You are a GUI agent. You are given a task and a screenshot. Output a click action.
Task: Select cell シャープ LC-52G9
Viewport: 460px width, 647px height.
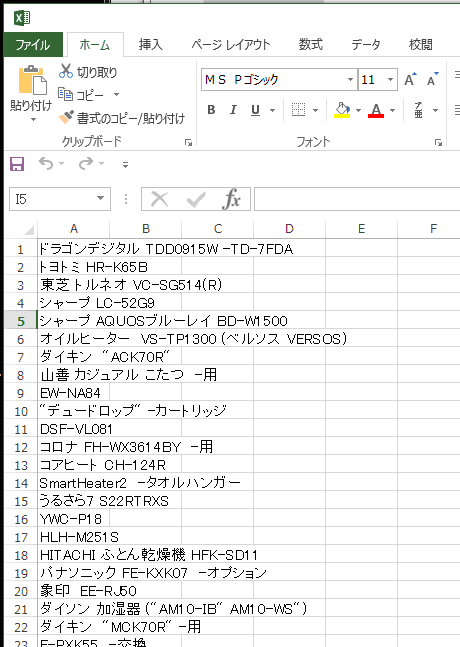(73, 303)
